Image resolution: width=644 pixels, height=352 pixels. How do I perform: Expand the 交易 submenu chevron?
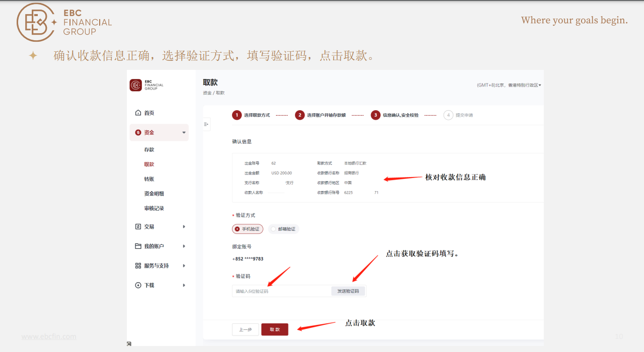[184, 226]
